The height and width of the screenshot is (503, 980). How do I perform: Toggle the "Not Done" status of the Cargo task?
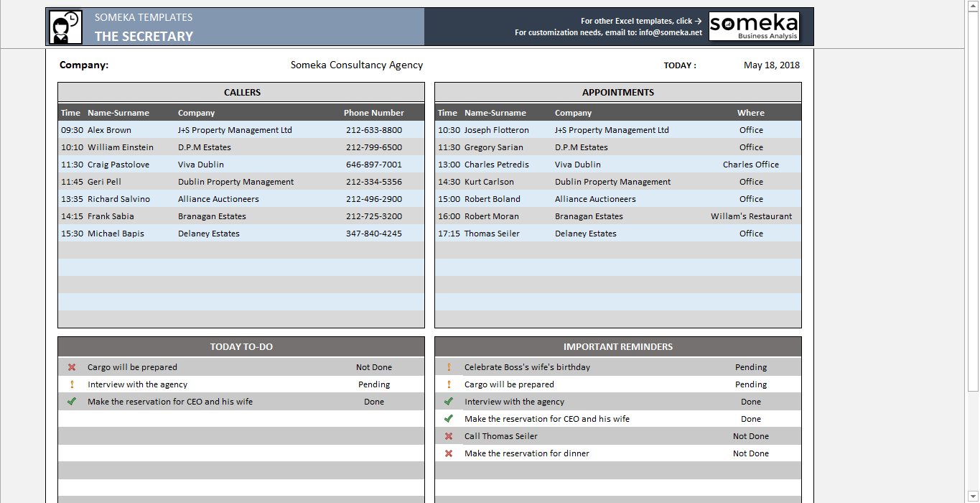click(373, 366)
